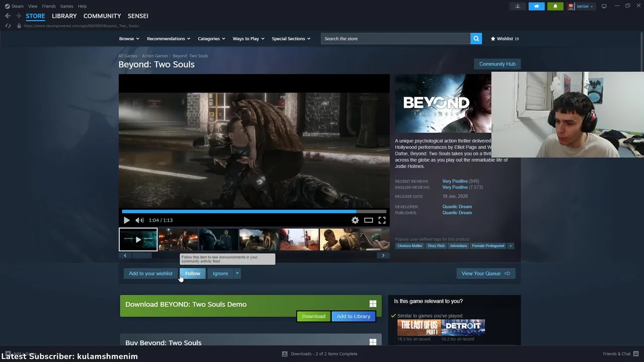
Task: Reload the store page
Action: [x=8, y=26]
